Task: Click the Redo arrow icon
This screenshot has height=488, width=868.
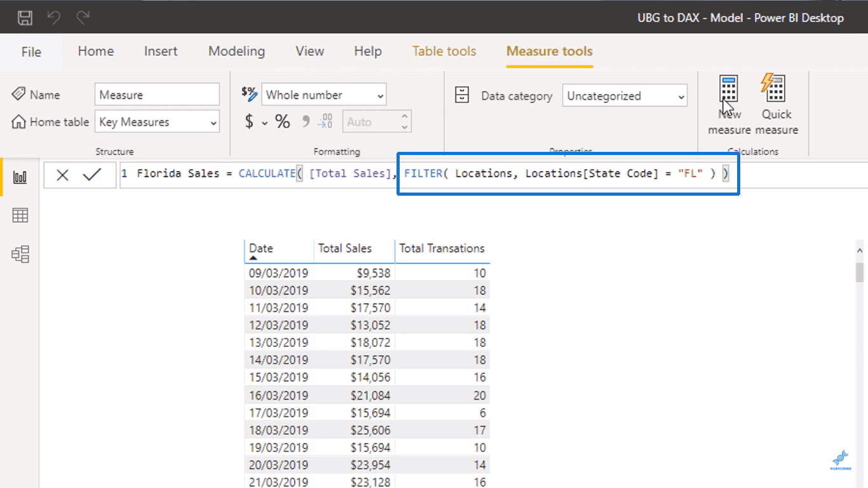Action: 83,17
